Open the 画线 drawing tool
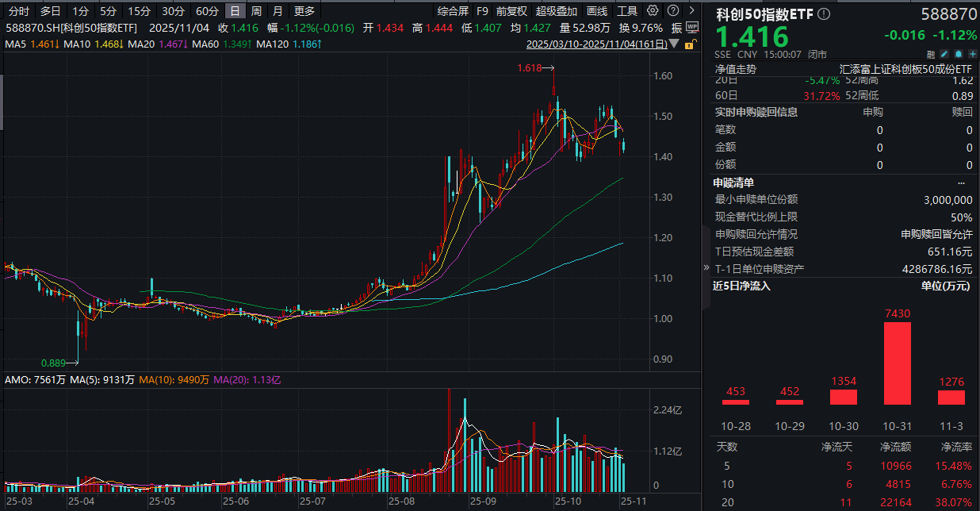 click(595, 11)
